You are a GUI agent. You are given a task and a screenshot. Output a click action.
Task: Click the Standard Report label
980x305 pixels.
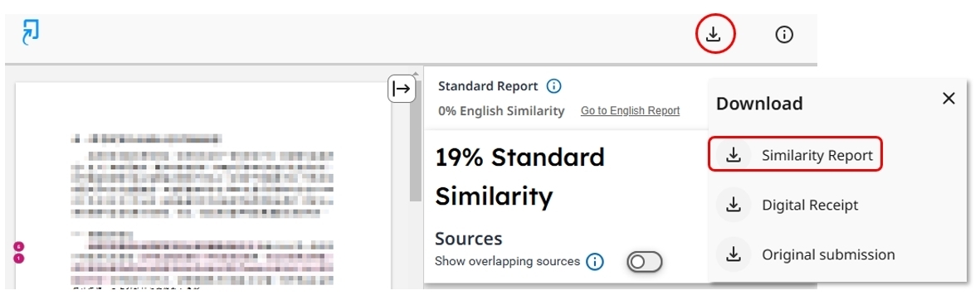coord(488,86)
